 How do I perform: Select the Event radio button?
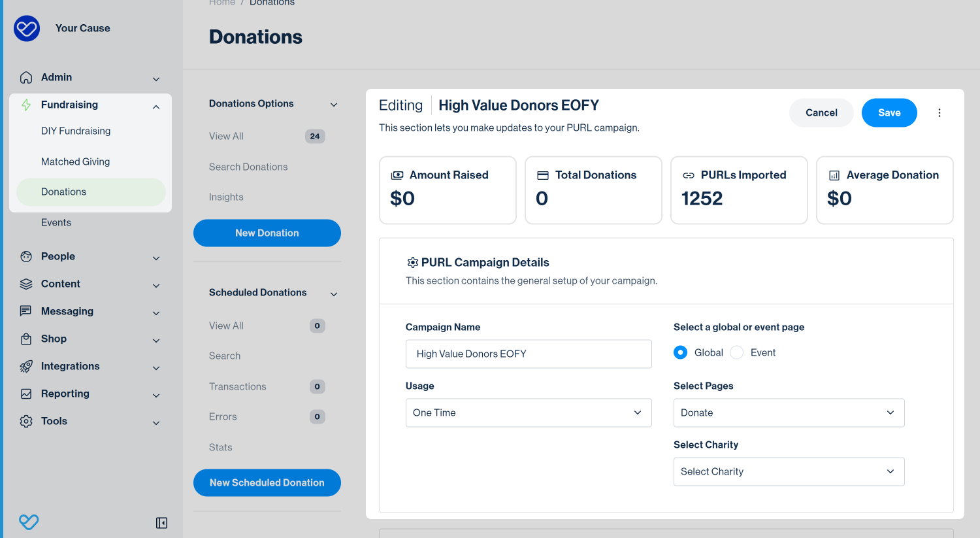tap(737, 352)
